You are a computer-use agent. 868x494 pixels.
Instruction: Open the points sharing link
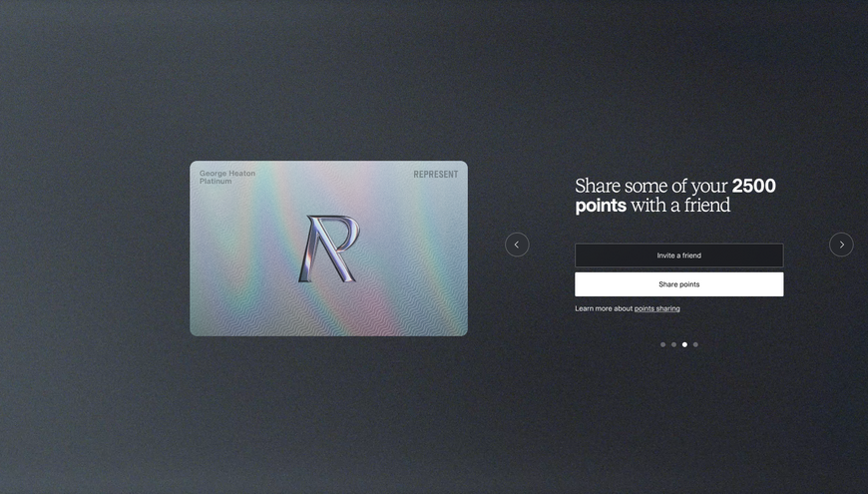click(x=656, y=308)
